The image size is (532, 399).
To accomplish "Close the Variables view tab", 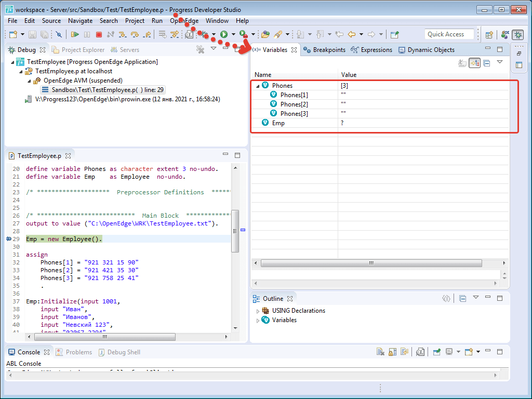I will [294, 50].
